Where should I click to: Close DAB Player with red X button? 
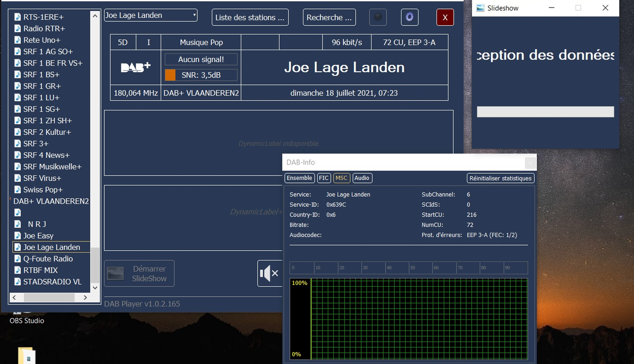pos(445,17)
